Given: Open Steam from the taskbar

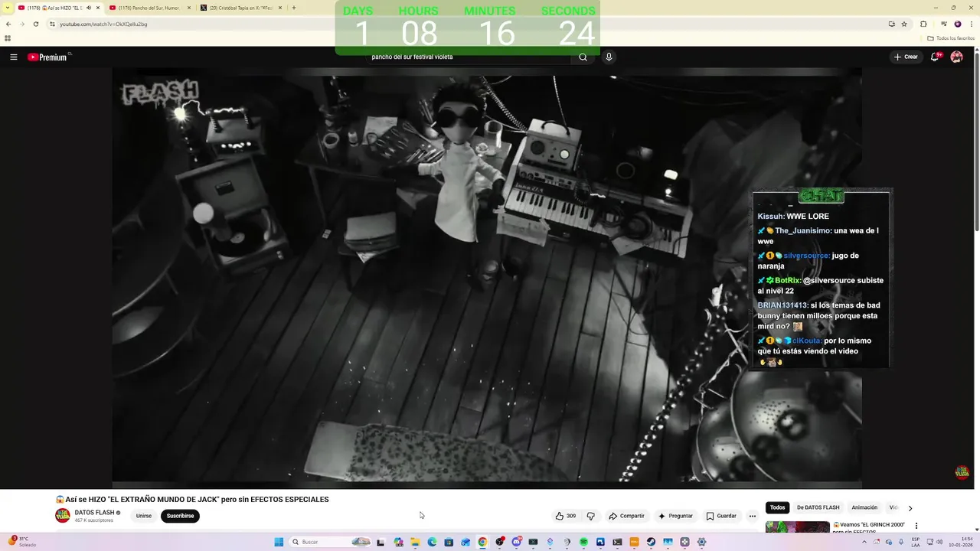Looking at the screenshot, I should pyautogui.click(x=651, y=542).
